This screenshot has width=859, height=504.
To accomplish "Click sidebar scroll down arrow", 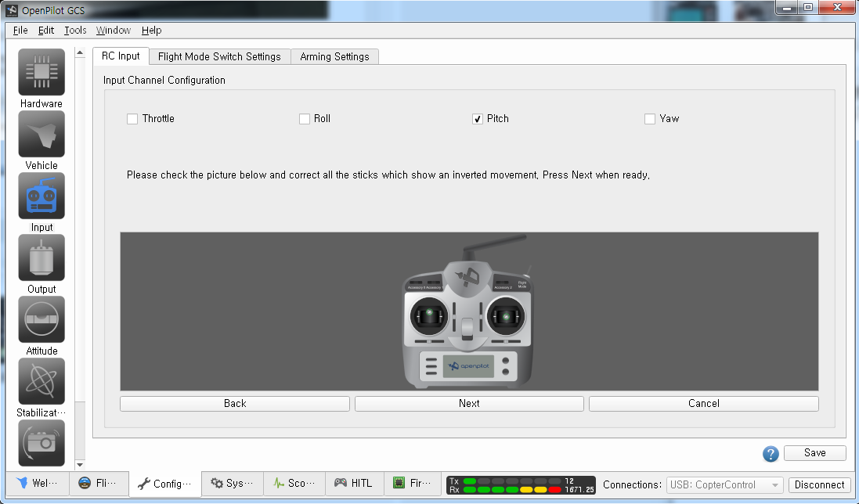I will pos(80,465).
